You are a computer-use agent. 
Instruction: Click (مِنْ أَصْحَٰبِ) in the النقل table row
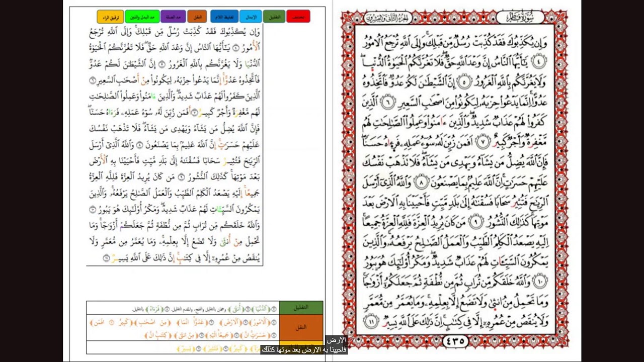[153, 322]
